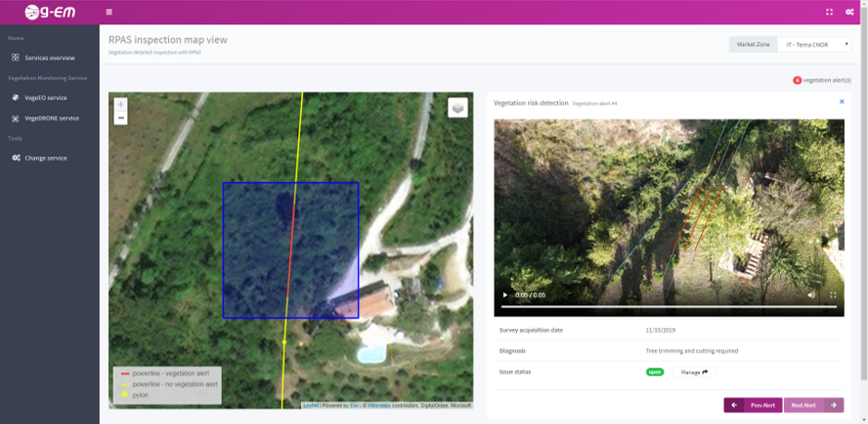The image size is (868, 424).
Task: Click the g-EM logo
Action: coord(49,12)
